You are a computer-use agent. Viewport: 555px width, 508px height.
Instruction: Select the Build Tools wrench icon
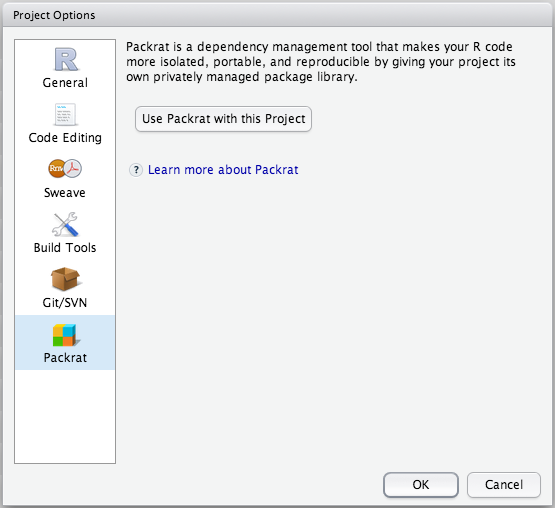pos(65,224)
